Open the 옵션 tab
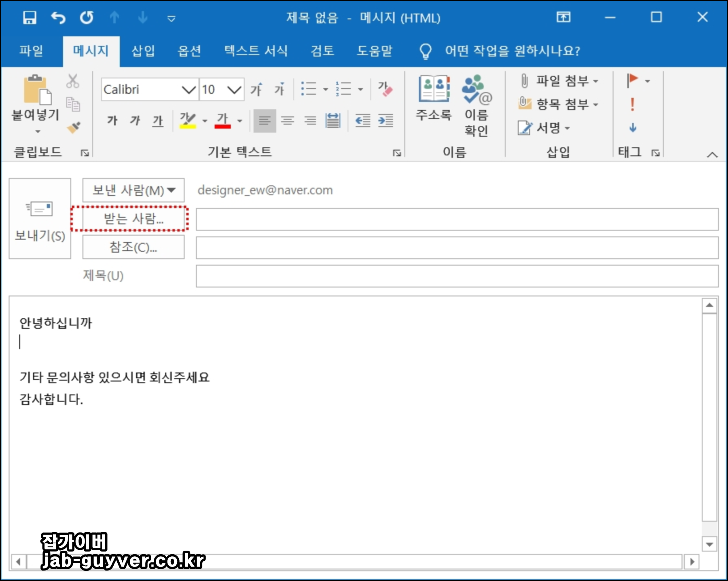 (x=189, y=51)
